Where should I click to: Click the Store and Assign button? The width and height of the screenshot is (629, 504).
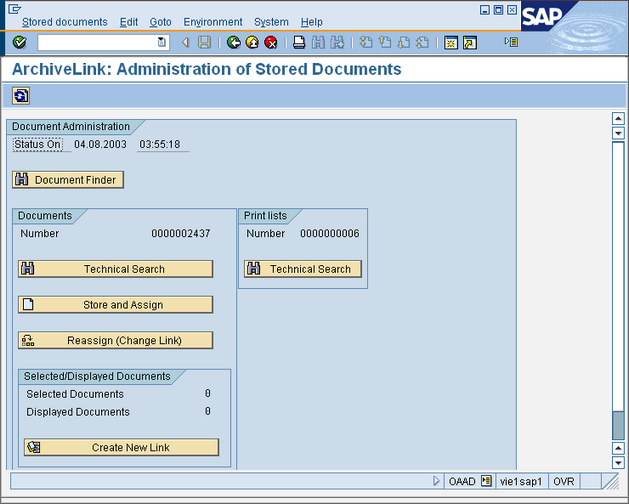click(x=115, y=305)
